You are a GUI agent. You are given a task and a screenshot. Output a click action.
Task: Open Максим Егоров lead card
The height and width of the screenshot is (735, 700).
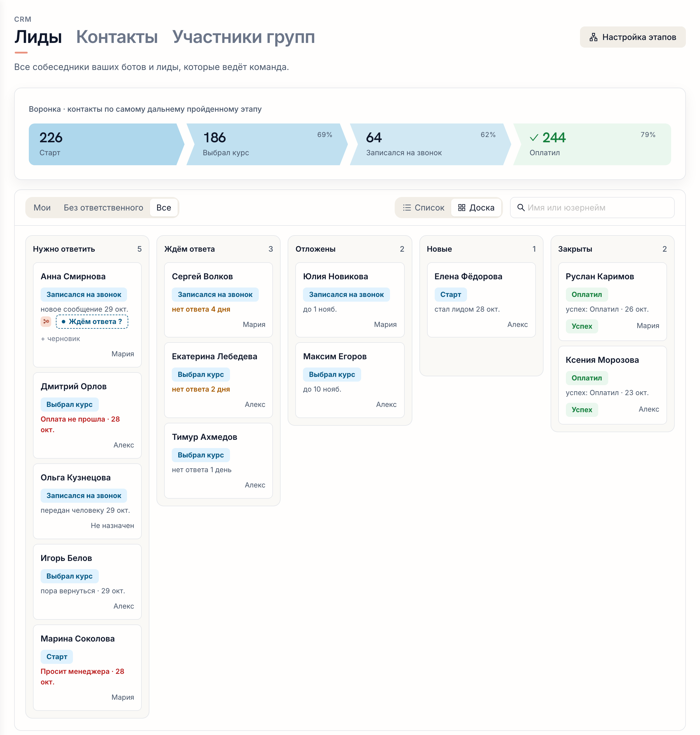point(350,380)
